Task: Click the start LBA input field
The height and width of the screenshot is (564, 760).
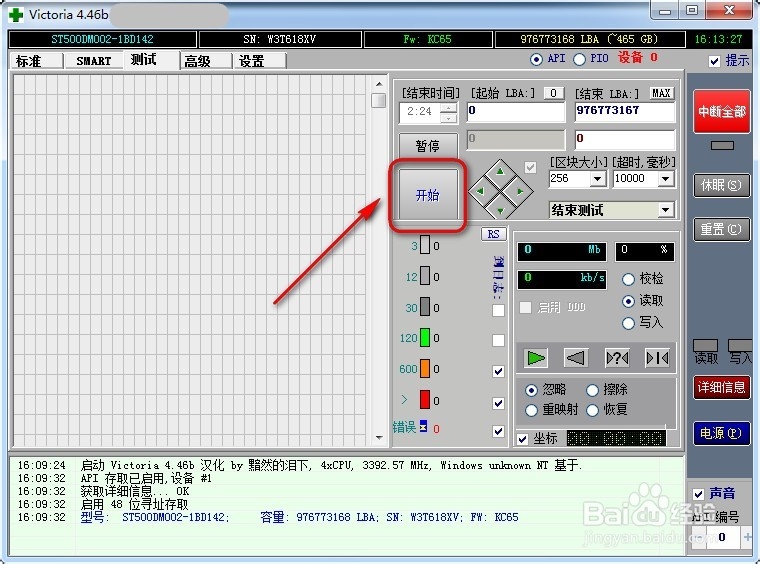Action: pyautogui.click(x=516, y=111)
